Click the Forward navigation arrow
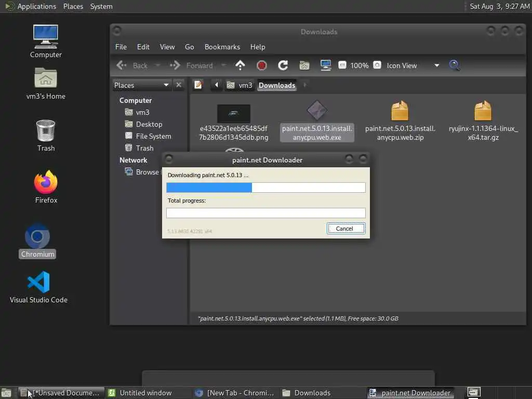Screen dimensions: 532x399 [x=192, y=65]
